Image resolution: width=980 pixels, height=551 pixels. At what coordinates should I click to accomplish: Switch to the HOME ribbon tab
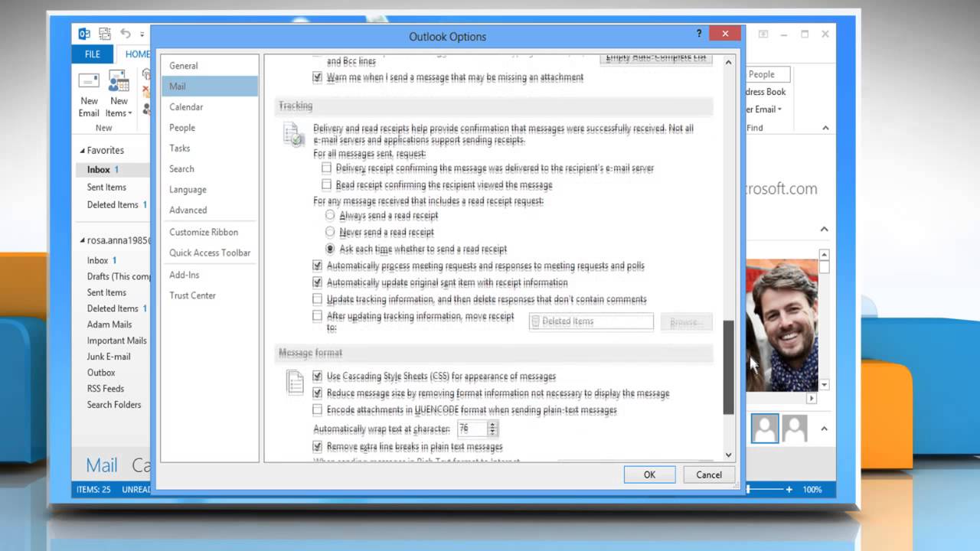pos(138,54)
